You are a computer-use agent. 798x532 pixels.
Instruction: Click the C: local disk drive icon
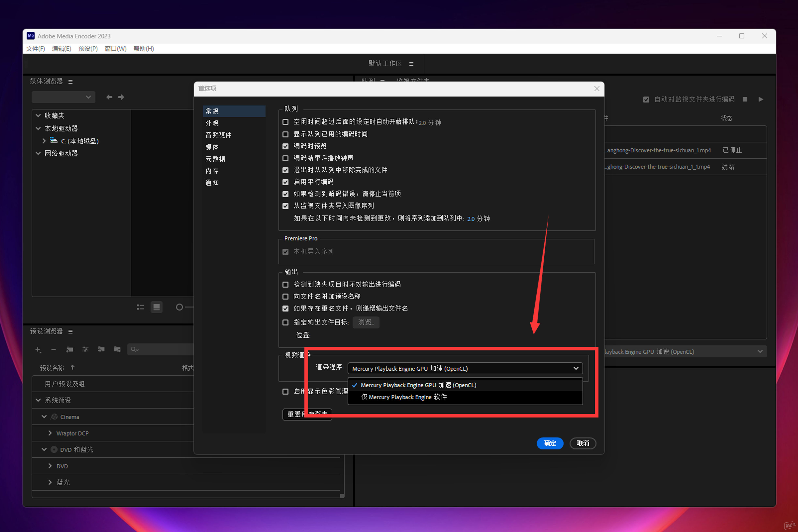[54, 140]
